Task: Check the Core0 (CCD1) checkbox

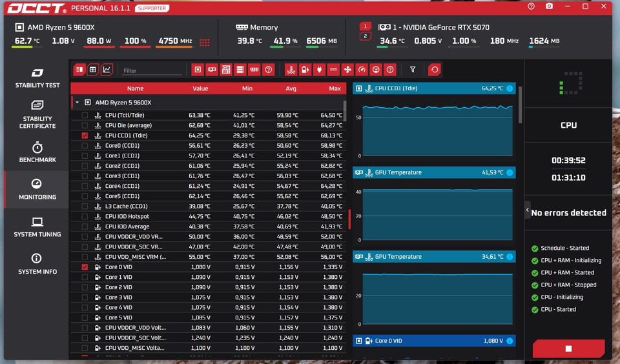Action: [85, 146]
